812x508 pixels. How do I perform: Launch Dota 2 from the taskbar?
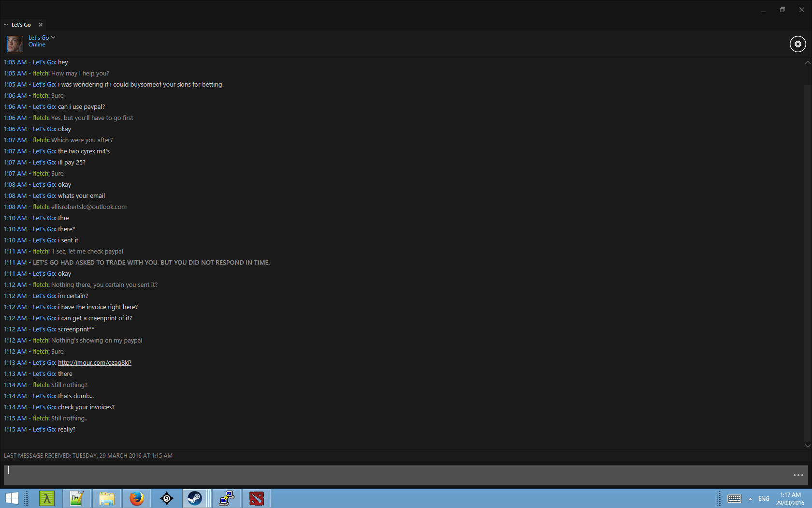point(257,498)
